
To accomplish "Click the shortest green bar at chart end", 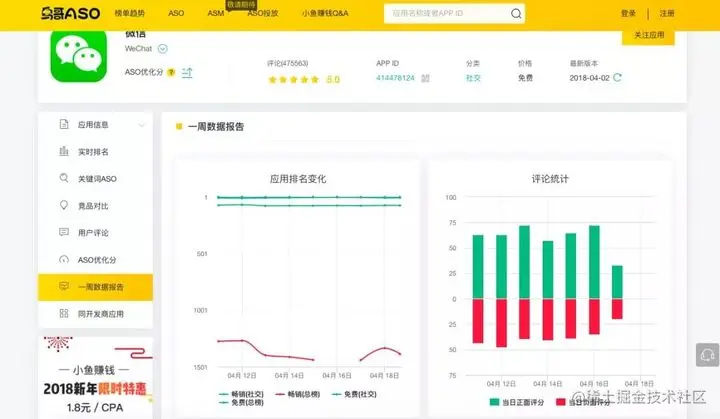I will pos(617,282).
